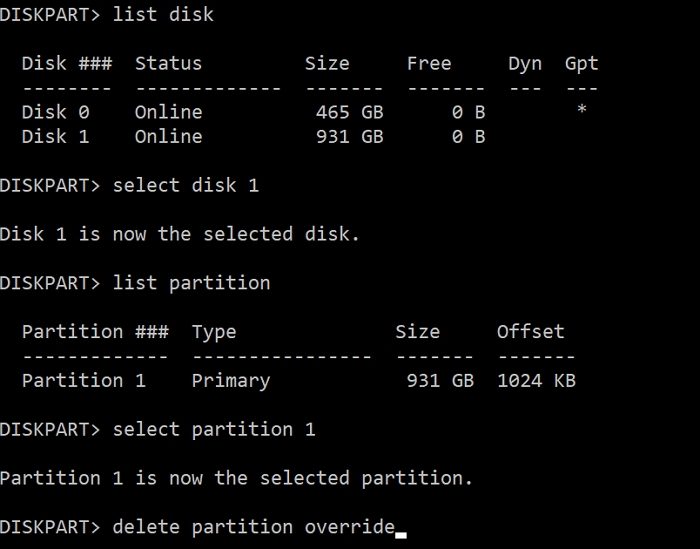
Task: Click the "Disk 1 is now the selected disk" message
Action: [x=180, y=234]
